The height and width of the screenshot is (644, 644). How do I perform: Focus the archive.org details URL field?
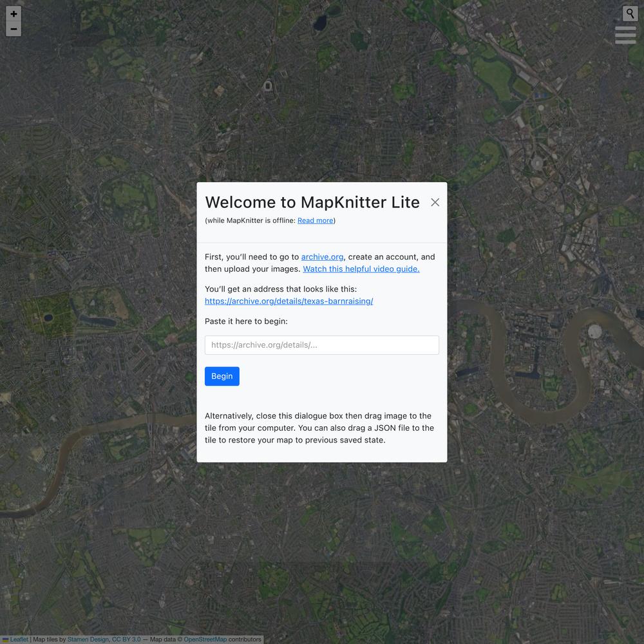(321, 345)
